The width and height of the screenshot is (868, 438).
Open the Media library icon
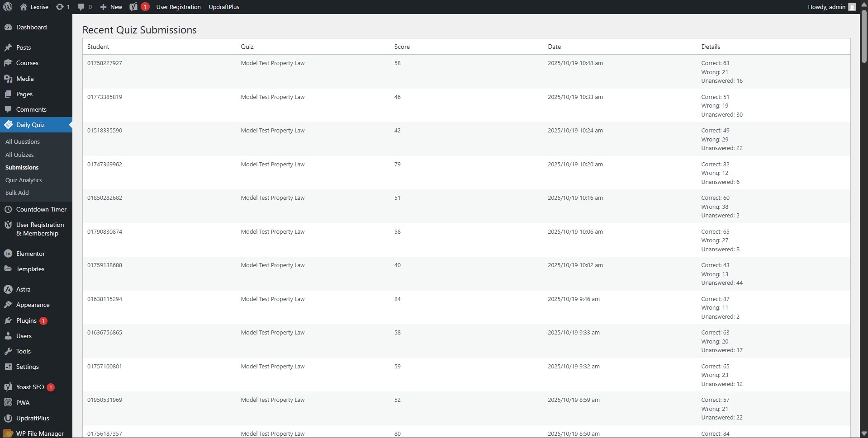click(x=8, y=79)
